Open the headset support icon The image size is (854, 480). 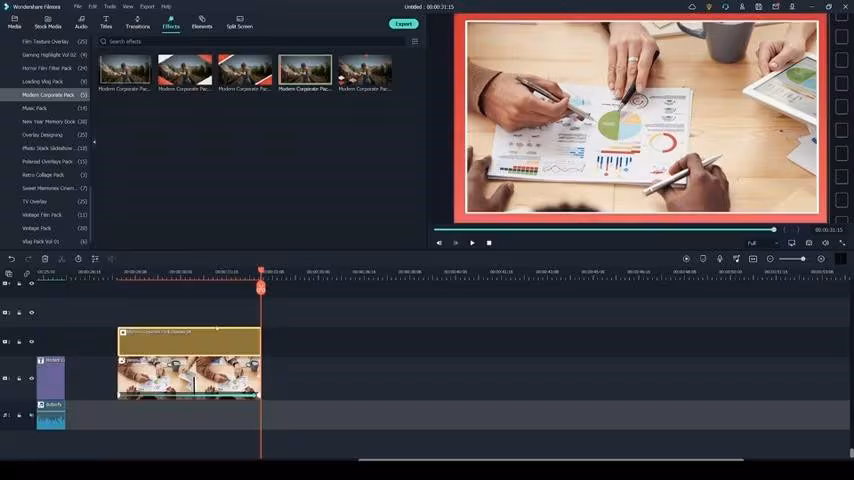point(725,7)
